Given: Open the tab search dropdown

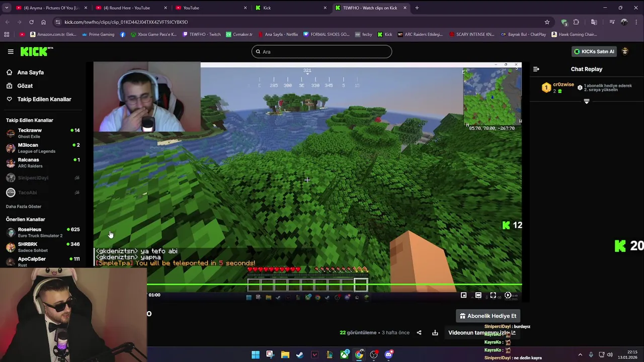Looking at the screenshot, I should pos(7,8).
